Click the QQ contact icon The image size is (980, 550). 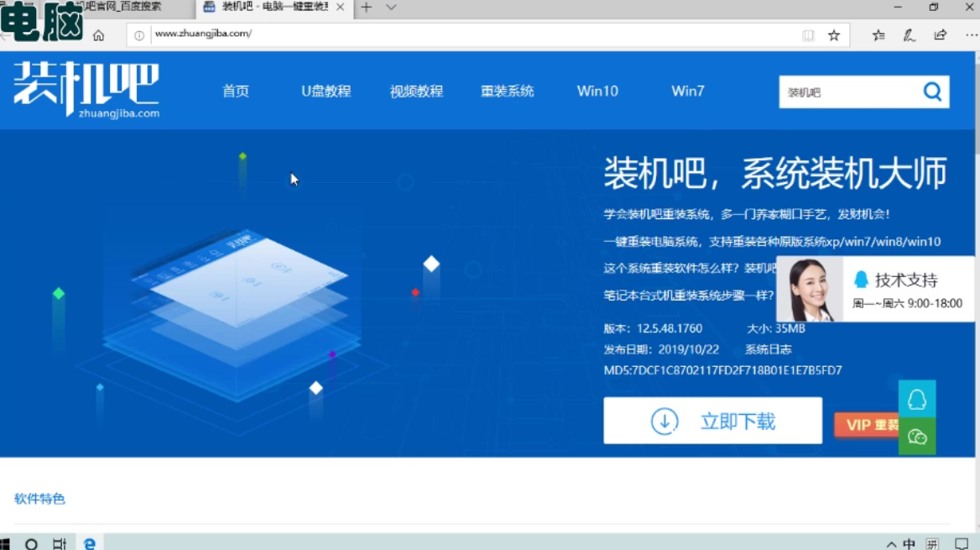pyautogui.click(x=917, y=399)
